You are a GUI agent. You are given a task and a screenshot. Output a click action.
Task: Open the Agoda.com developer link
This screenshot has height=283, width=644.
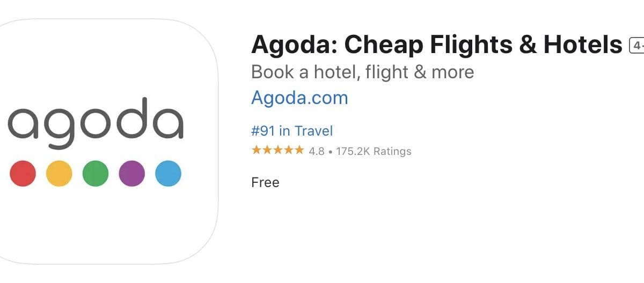pos(299,98)
